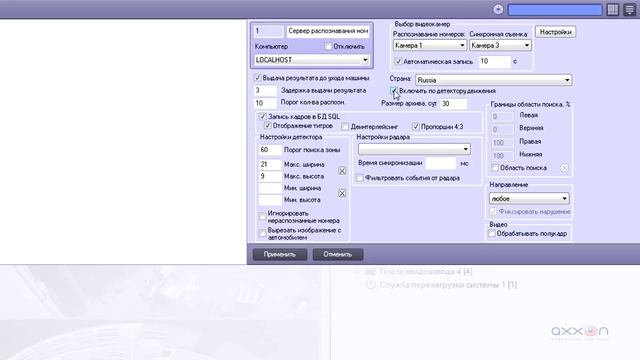The image size is (640, 360).
Task: Open the Настройки радара dropdown
Action: pyautogui.click(x=414, y=149)
